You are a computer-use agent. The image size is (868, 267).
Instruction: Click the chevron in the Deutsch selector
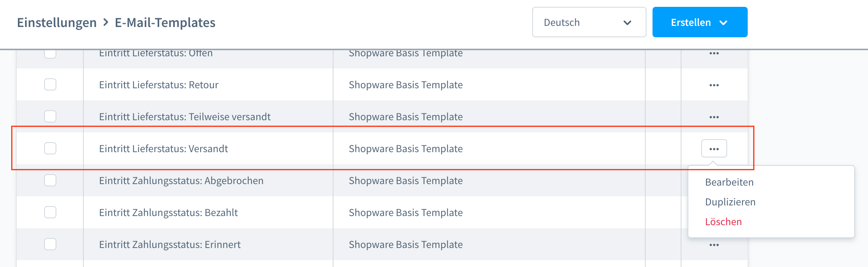point(627,23)
